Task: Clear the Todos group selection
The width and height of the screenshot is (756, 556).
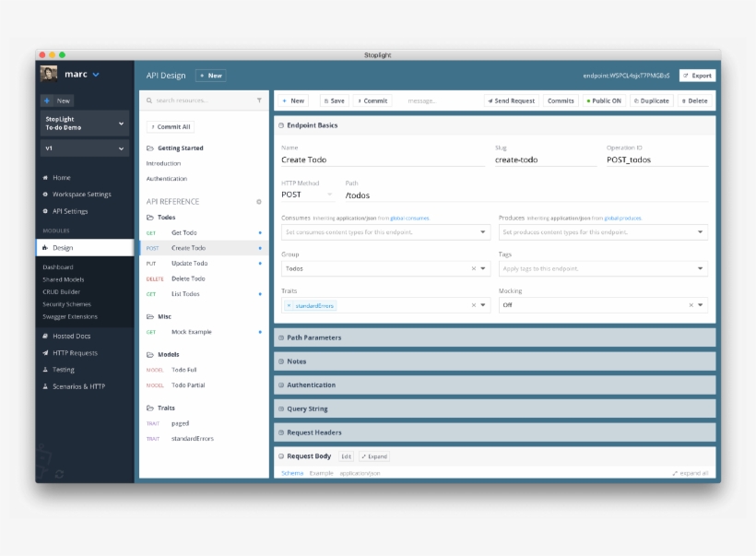Action: (x=474, y=269)
